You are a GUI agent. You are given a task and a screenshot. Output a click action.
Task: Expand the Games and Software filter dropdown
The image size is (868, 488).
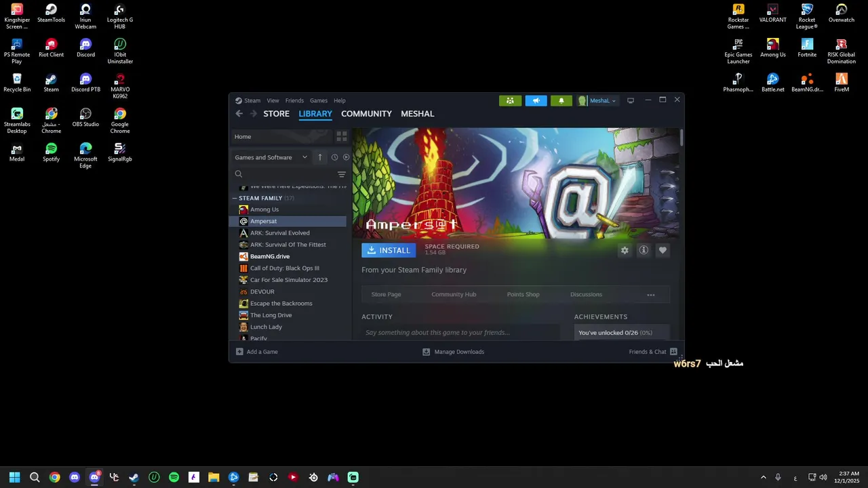(271, 157)
